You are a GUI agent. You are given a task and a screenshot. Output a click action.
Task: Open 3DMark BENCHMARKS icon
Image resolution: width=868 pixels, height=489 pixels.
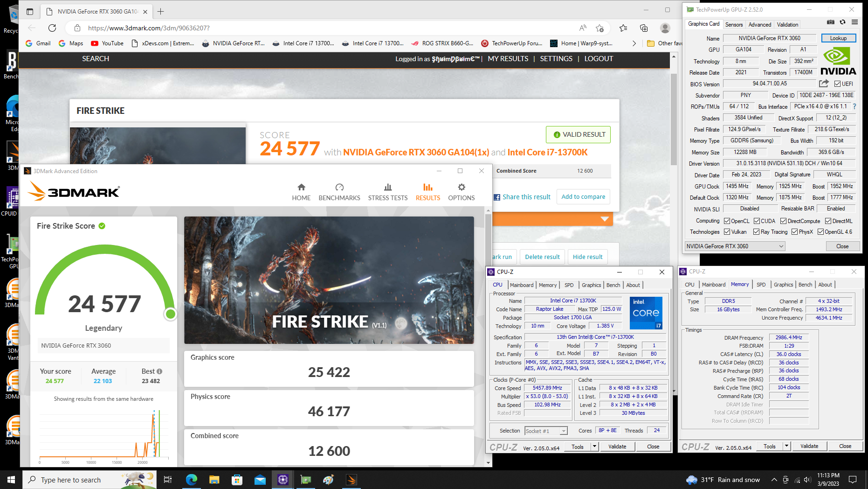pos(339,187)
